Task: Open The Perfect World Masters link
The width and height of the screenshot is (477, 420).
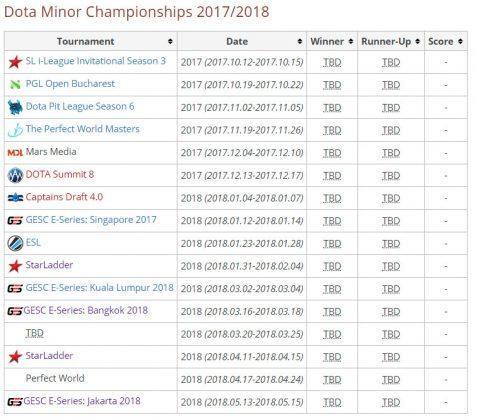Action: point(83,129)
